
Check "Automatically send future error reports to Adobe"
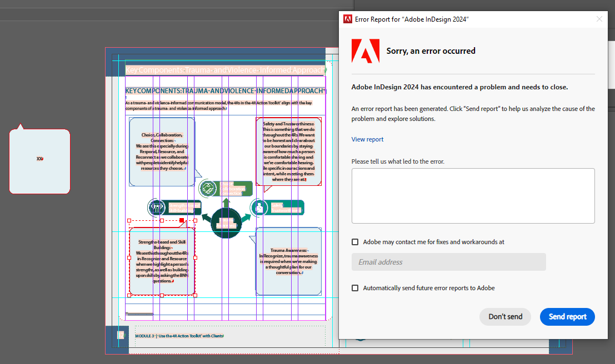[354, 288]
